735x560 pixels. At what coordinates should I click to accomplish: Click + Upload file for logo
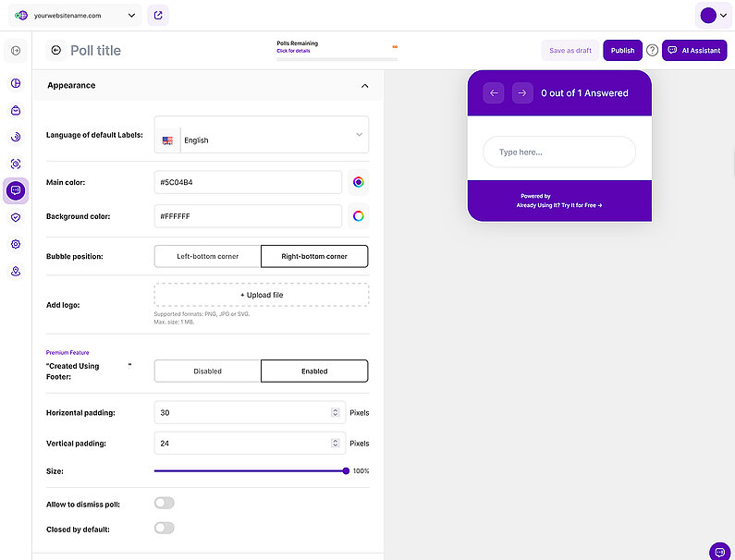(262, 295)
